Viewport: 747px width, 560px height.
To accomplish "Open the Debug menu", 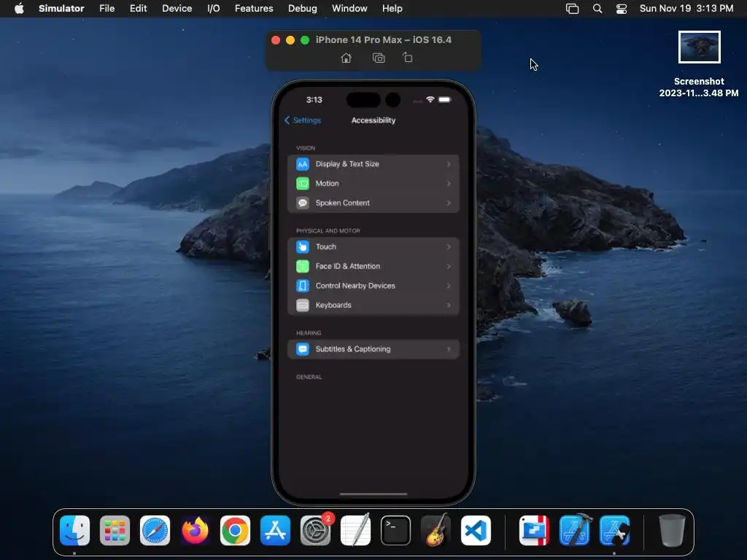I will 303,9.
